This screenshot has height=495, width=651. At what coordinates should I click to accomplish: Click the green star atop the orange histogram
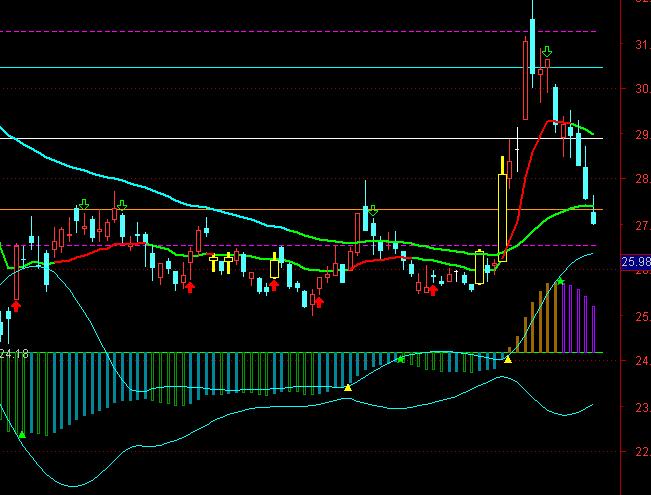click(x=561, y=282)
